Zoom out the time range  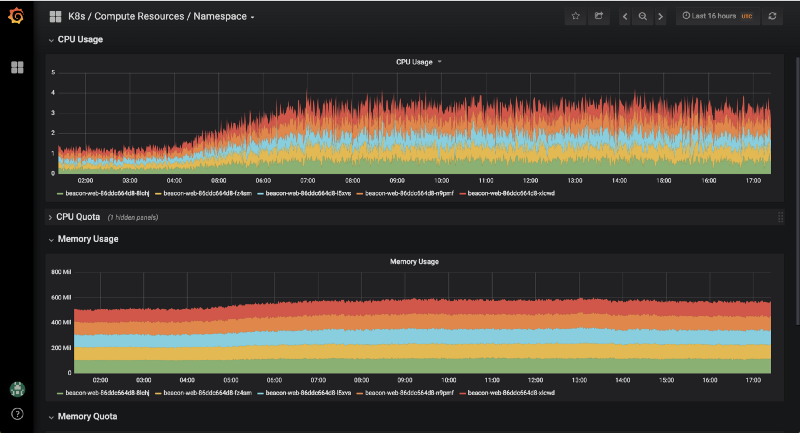coord(643,16)
